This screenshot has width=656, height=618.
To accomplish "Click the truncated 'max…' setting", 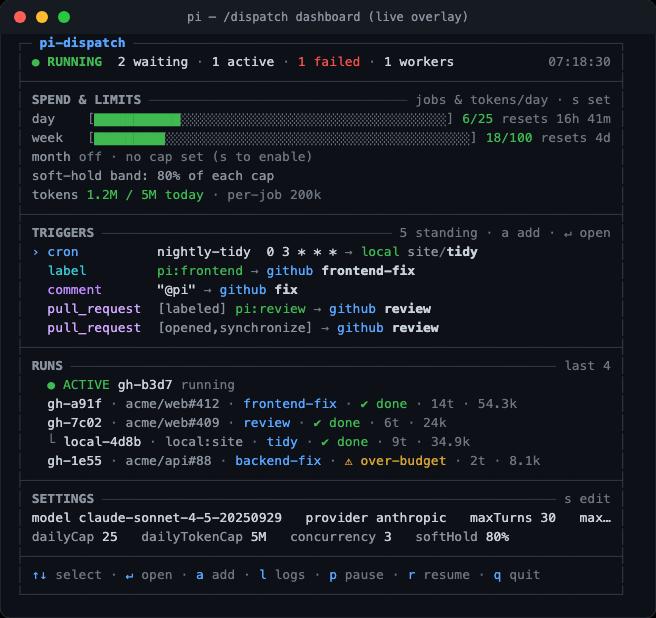I will coord(595,518).
